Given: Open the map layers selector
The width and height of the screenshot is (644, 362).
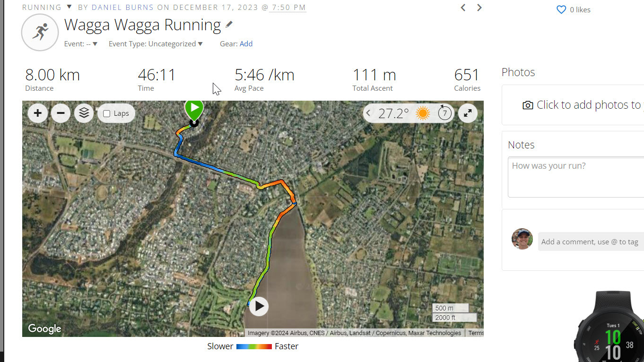Looking at the screenshot, I should [84, 113].
